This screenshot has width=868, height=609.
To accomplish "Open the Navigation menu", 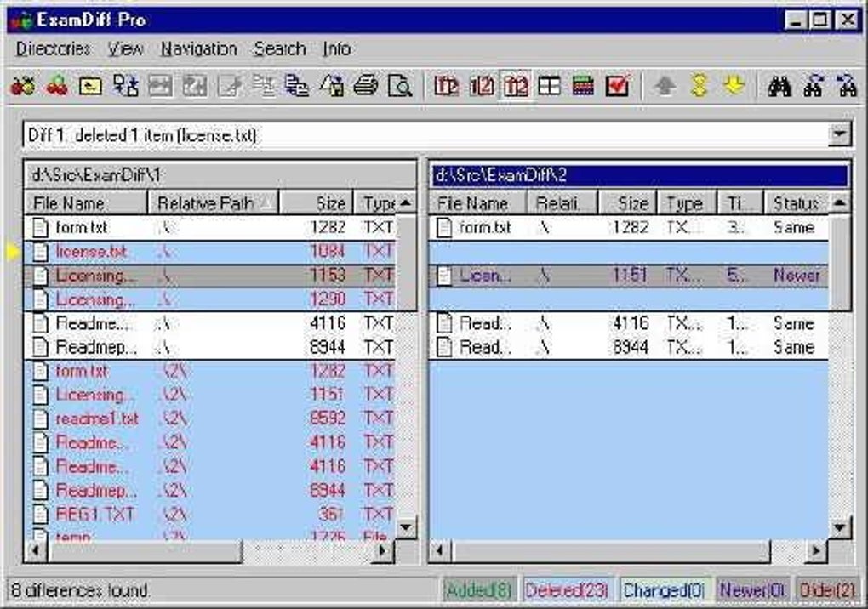I will [199, 49].
